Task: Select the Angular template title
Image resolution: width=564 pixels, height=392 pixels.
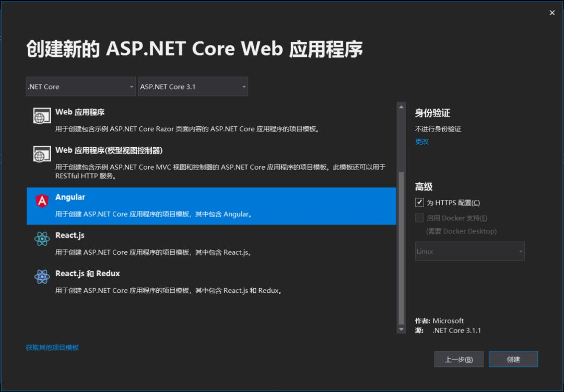Action: 70,197
